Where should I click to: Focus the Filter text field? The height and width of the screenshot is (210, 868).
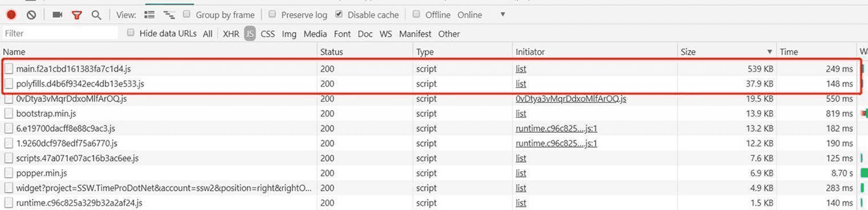pos(60,34)
